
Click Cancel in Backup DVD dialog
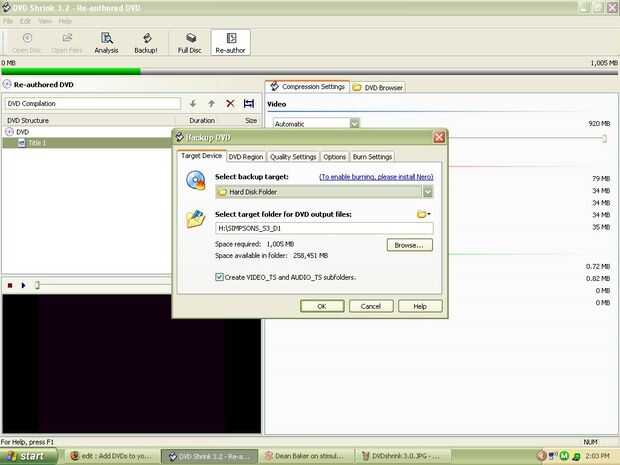pos(371,306)
